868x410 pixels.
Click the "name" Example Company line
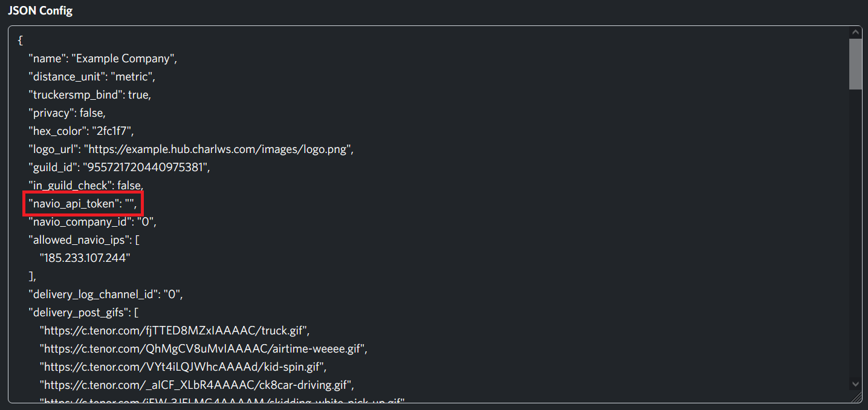[x=102, y=59]
